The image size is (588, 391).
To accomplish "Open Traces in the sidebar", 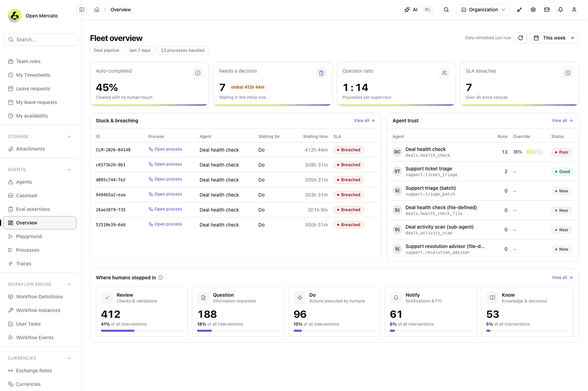I will click(x=40, y=264).
